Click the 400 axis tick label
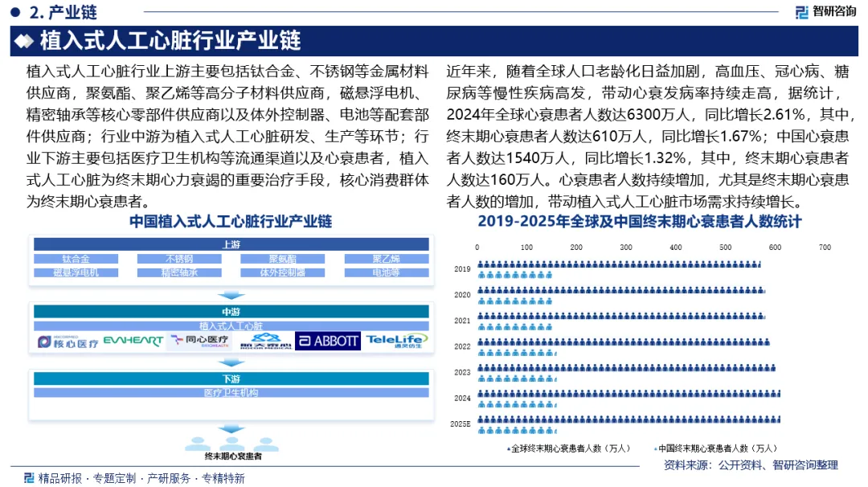 [x=675, y=248]
